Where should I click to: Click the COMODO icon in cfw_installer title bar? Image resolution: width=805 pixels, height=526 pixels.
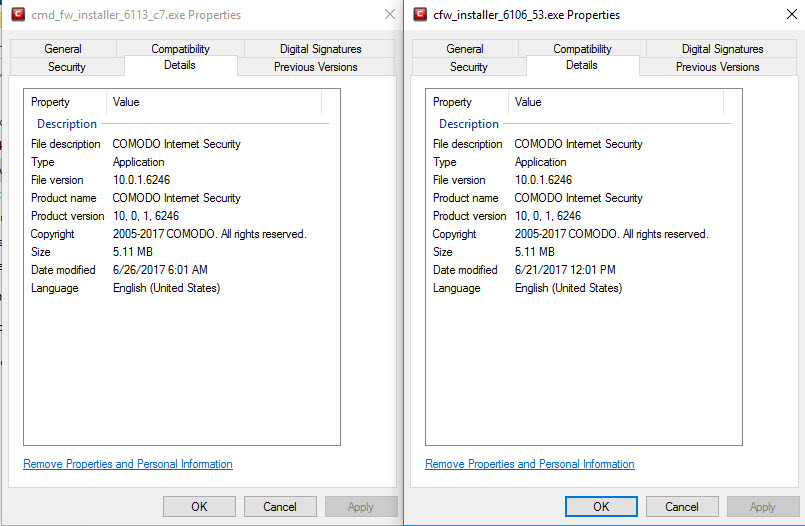tap(417, 15)
